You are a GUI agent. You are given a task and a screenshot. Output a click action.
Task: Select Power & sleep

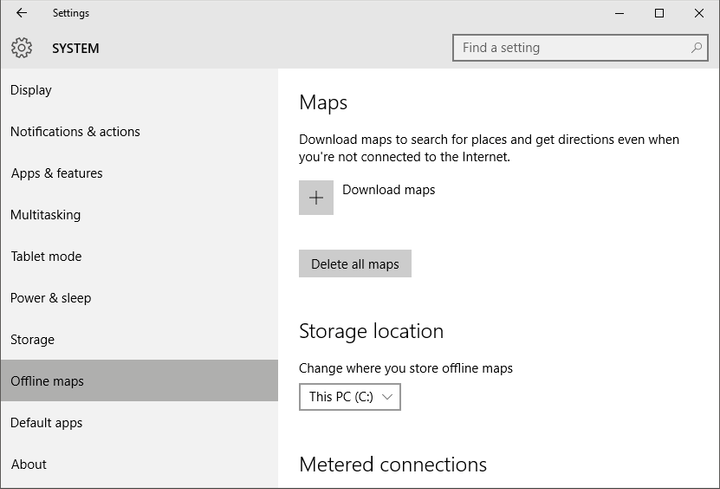pos(139,298)
